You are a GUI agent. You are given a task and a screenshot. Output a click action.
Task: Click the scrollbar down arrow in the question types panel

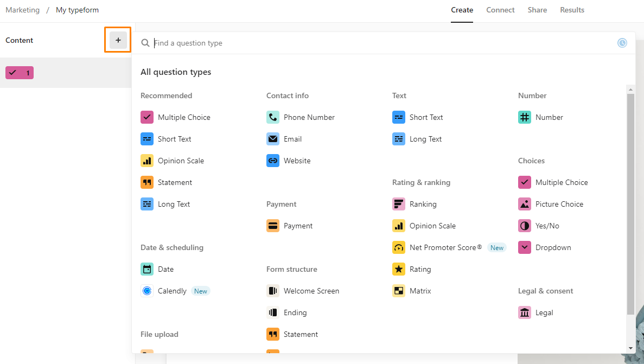pos(630,348)
